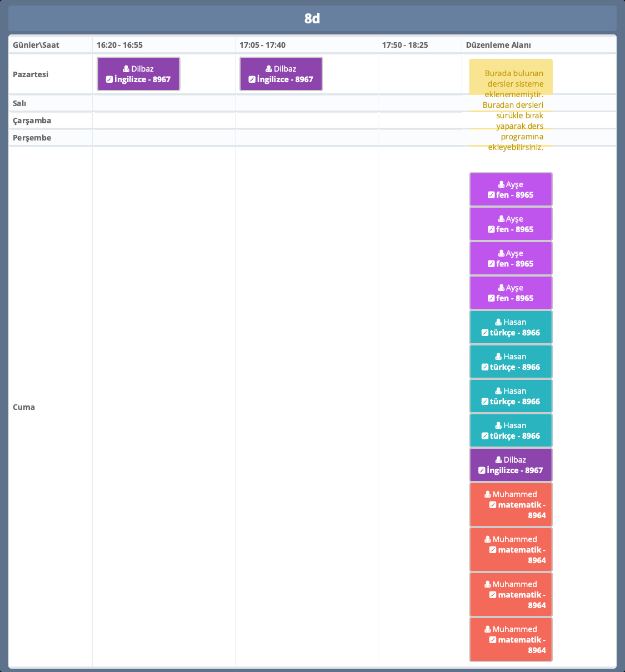Click edit icon on bottom matematik - 8964 card
The width and height of the screenshot is (625, 672).
point(493,640)
